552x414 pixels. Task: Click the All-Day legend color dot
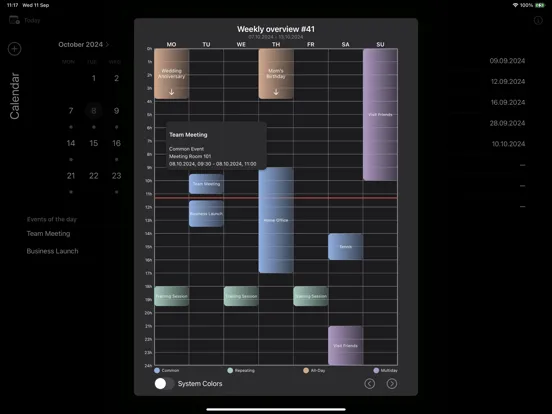coord(306,370)
